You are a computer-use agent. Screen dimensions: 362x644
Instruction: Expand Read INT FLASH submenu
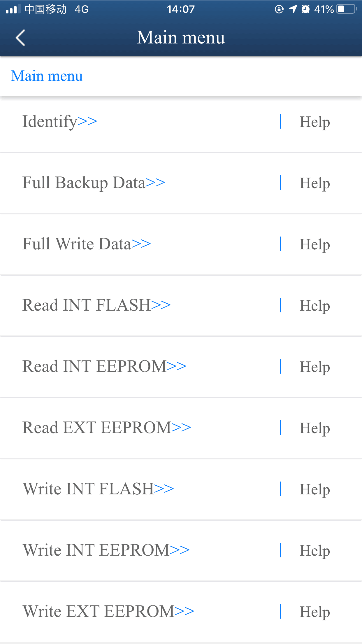(96, 305)
